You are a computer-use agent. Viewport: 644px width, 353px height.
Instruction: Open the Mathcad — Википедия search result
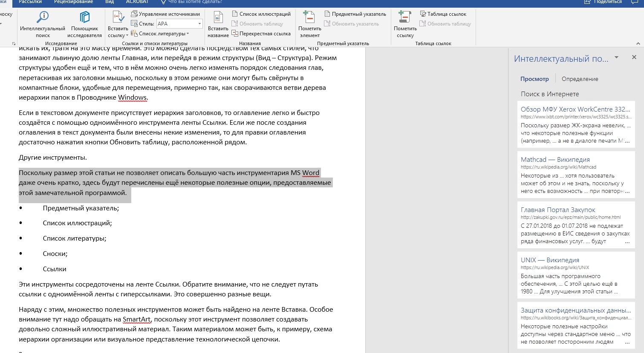[555, 159]
